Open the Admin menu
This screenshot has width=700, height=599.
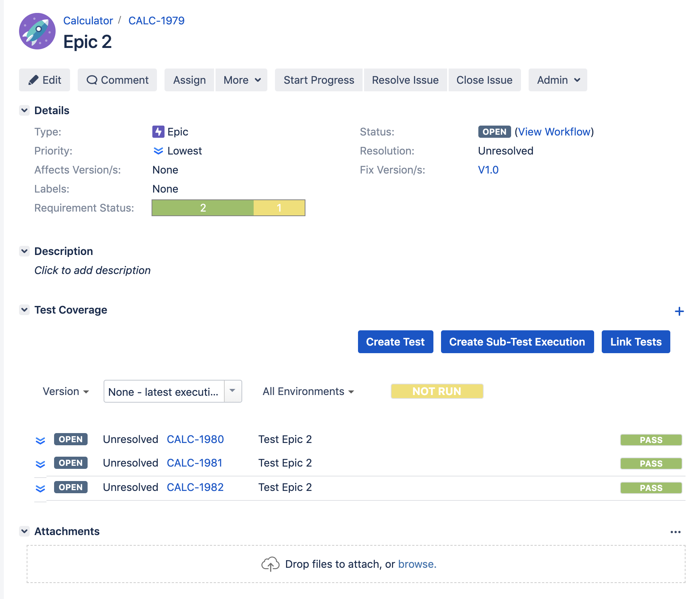point(557,80)
